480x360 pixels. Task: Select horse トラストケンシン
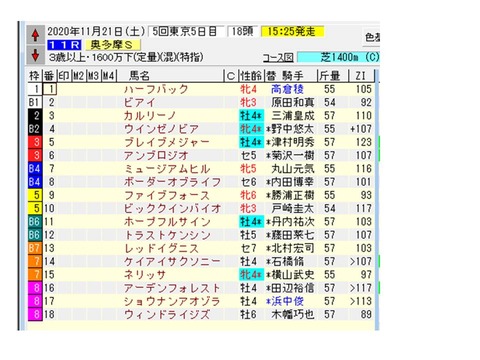[x=167, y=235]
